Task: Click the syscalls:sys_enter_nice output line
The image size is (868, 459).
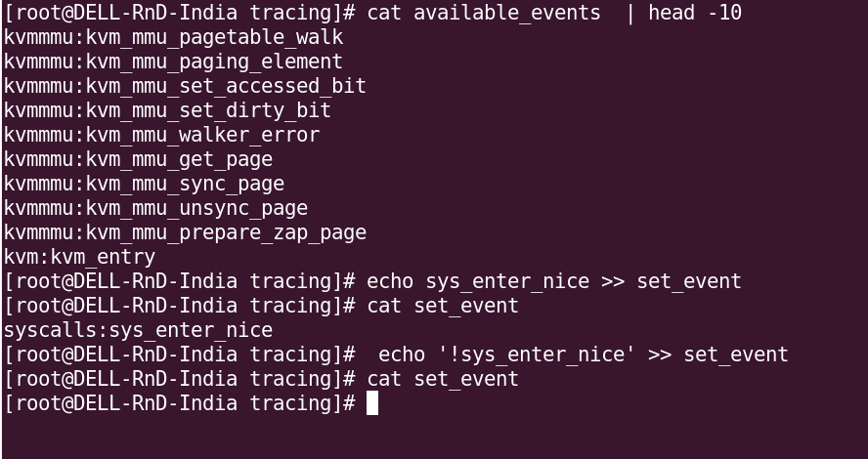Action: point(138,330)
